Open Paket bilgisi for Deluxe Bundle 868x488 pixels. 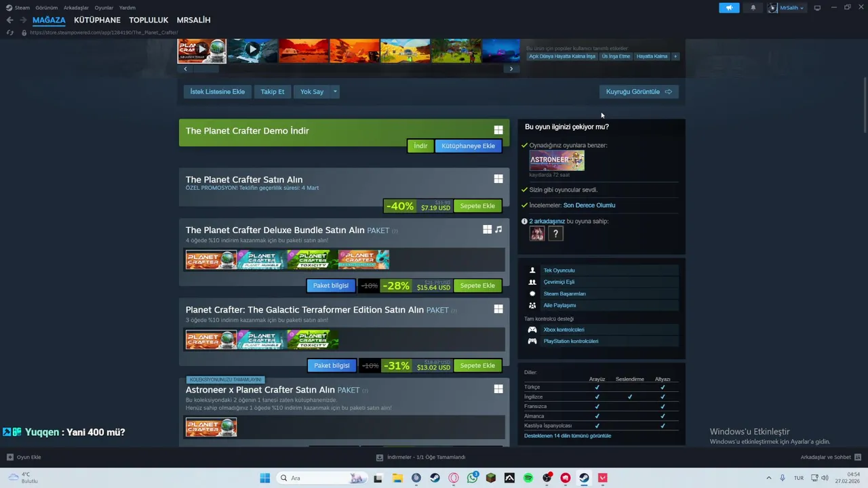click(330, 286)
